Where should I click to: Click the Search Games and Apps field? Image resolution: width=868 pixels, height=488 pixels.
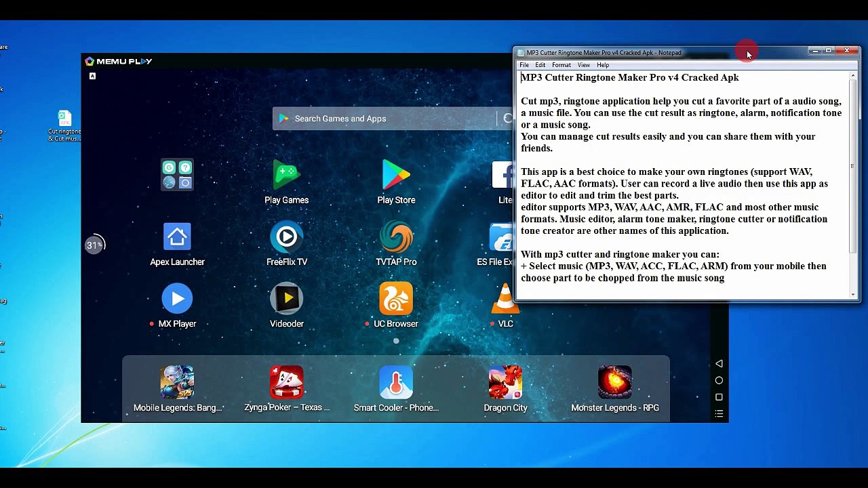[x=393, y=119]
